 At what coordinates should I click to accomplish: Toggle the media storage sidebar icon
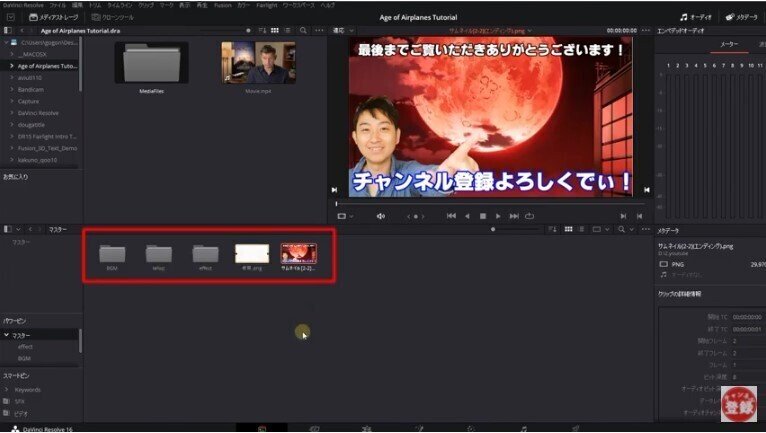tap(7, 30)
